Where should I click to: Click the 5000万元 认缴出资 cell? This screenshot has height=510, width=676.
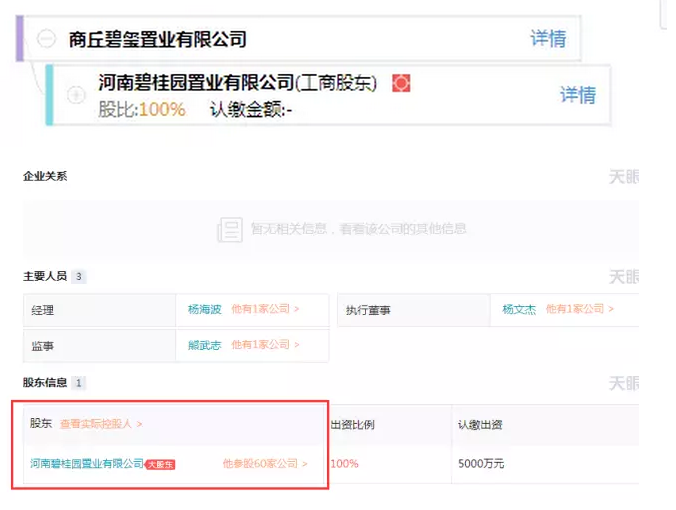tap(481, 463)
